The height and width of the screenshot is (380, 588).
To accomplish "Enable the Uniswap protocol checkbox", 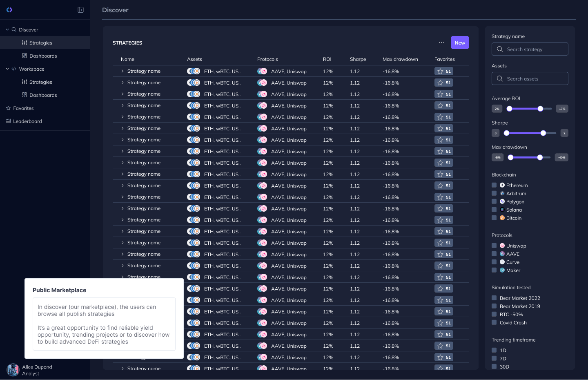I will point(494,246).
